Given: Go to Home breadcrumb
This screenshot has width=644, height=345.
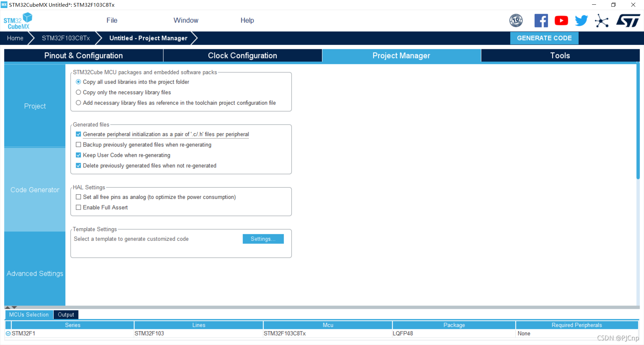Looking at the screenshot, I should coord(15,38).
